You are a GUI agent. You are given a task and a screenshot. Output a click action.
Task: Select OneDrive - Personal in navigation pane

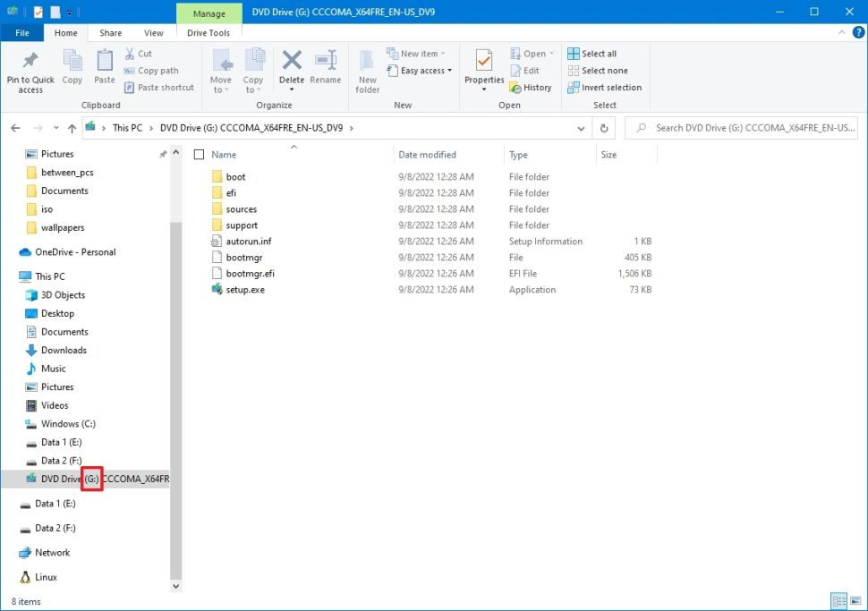[67, 252]
